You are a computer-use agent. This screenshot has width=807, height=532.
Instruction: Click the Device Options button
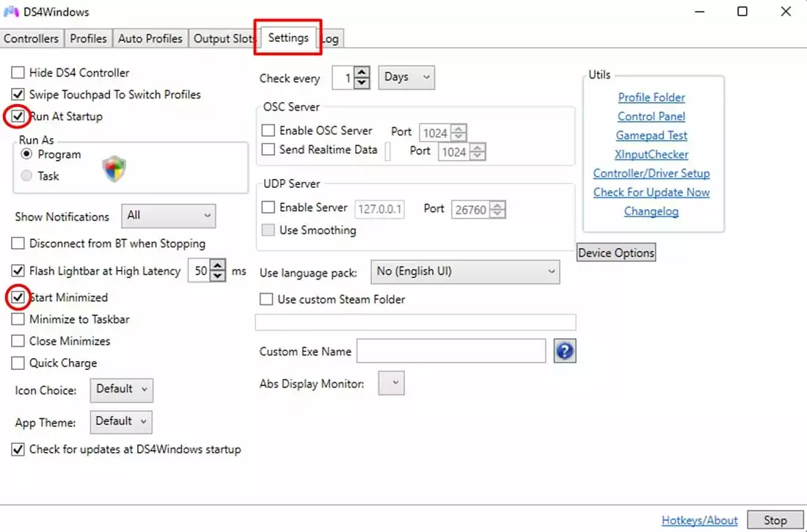[x=616, y=253]
